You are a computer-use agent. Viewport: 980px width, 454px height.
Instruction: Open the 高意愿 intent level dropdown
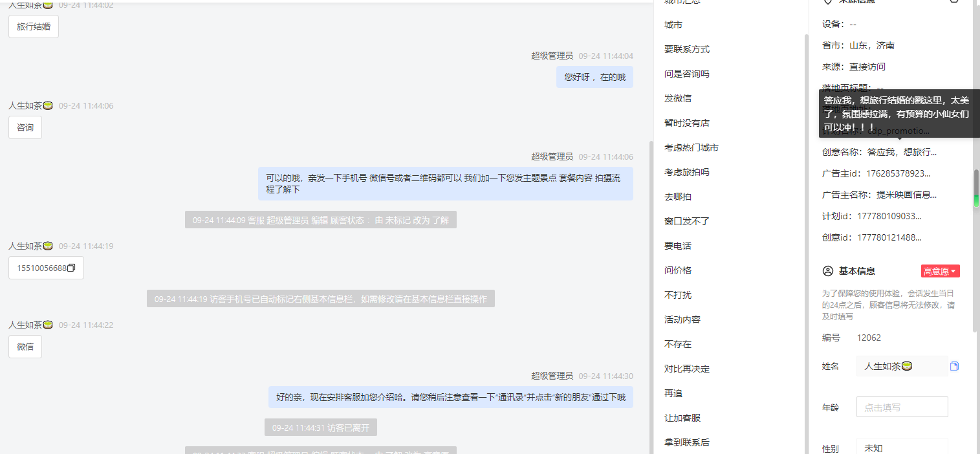(x=940, y=271)
